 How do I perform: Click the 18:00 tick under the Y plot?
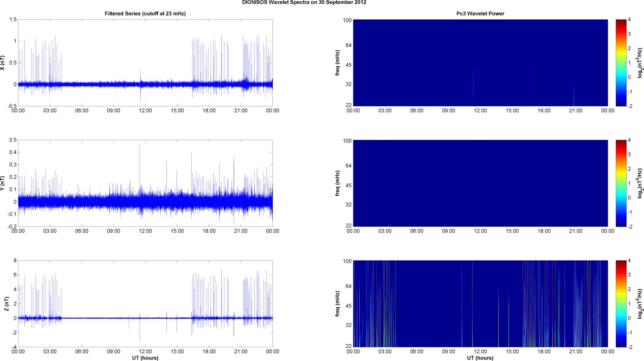[209, 231]
